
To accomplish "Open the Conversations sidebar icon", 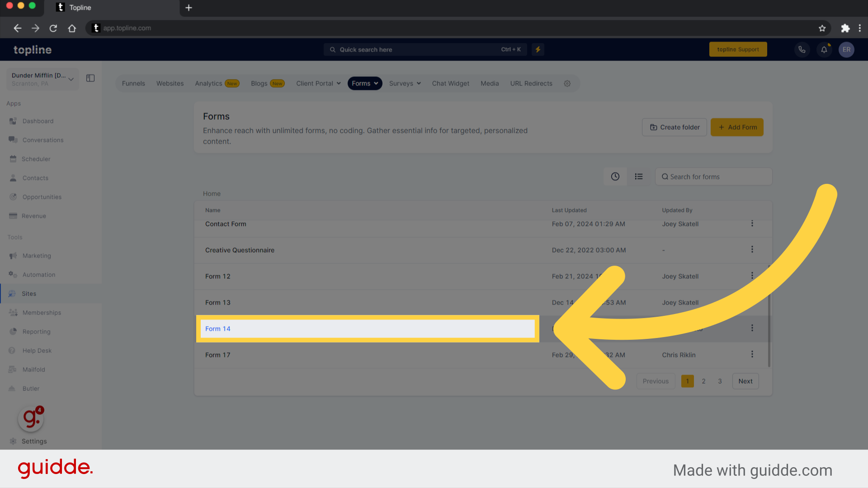I will pos(13,140).
